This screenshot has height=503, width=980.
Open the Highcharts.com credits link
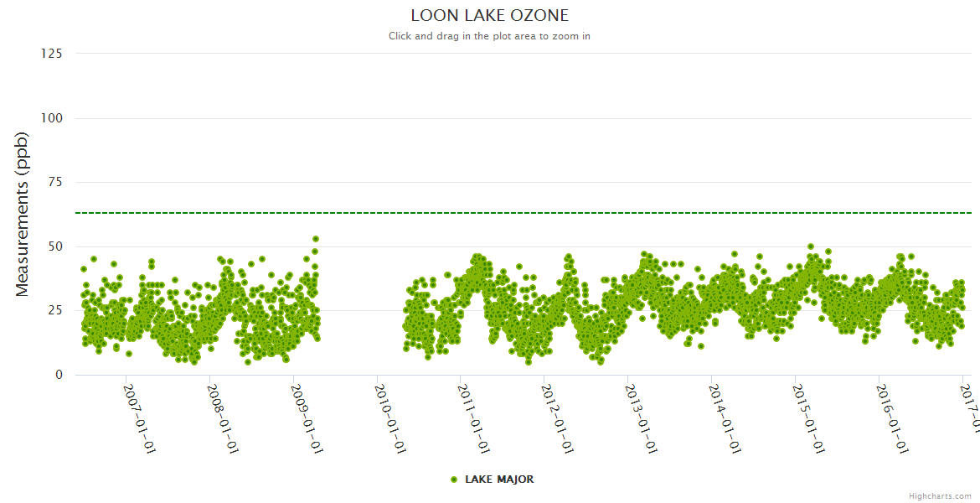tap(940, 495)
